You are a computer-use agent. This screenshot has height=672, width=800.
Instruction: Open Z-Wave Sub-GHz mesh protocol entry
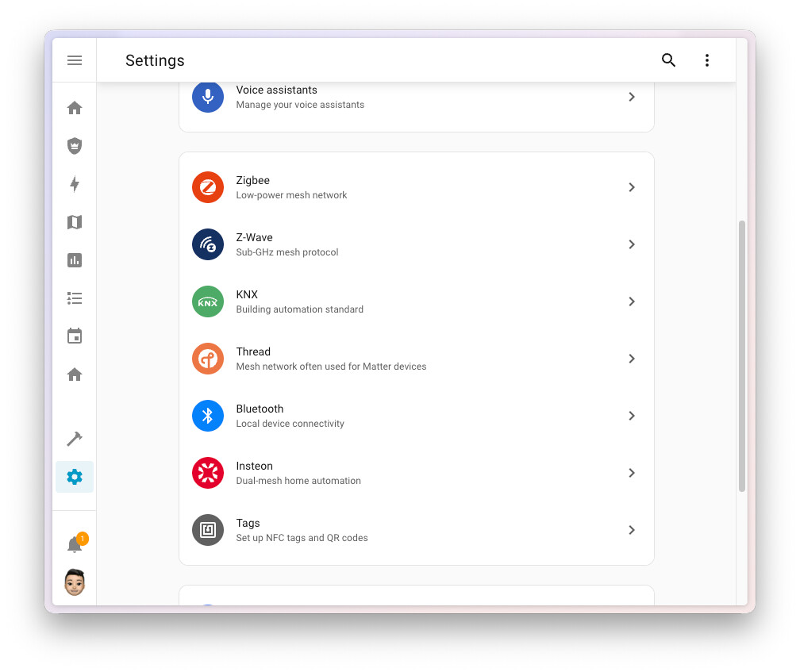(417, 244)
